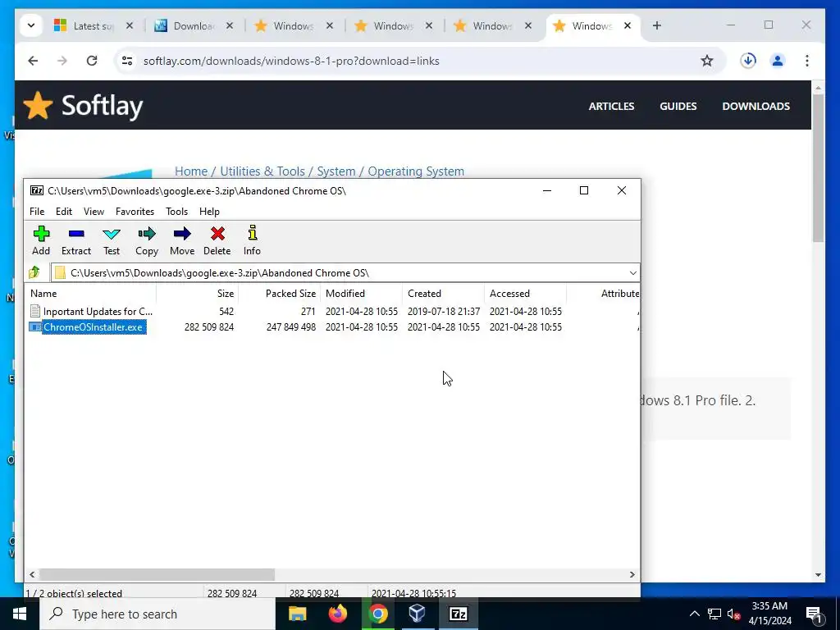
Task: Open the Chrome profile icon
Action: pyautogui.click(x=778, y=61)
